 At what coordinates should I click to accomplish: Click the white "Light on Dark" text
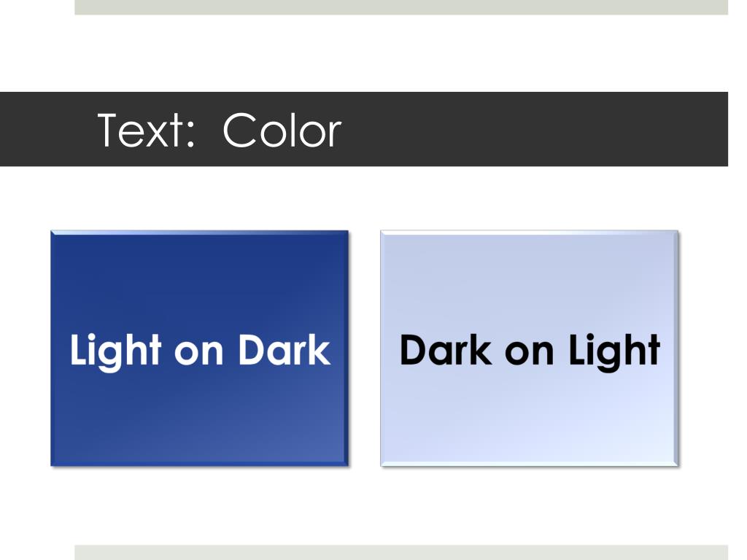[x=200, y=351]
